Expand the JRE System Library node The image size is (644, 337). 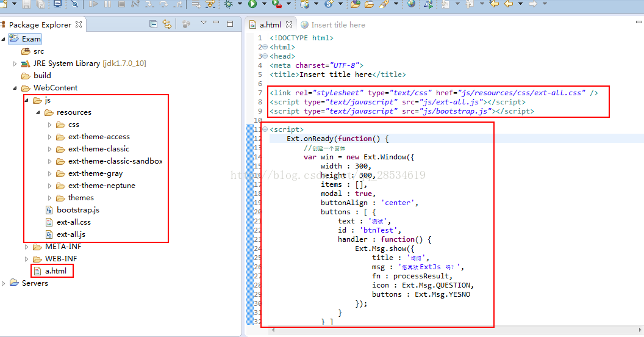[x=15, y=63]
